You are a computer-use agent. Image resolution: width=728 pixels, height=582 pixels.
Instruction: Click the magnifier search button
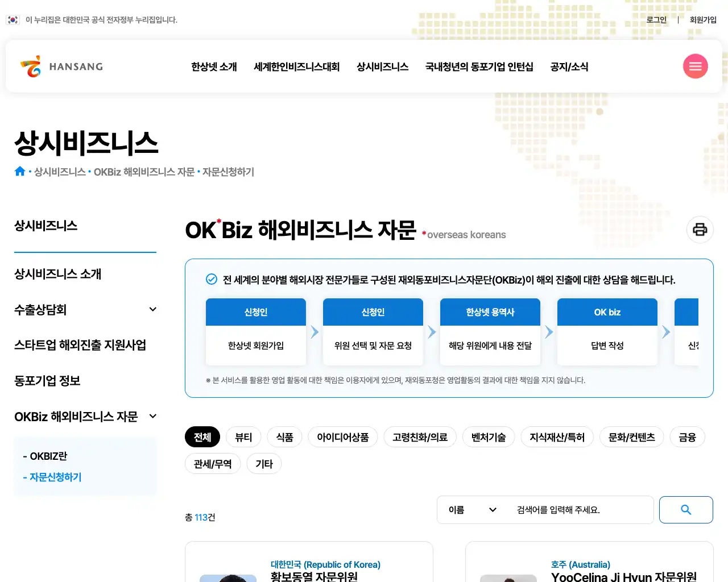point(686,510)
